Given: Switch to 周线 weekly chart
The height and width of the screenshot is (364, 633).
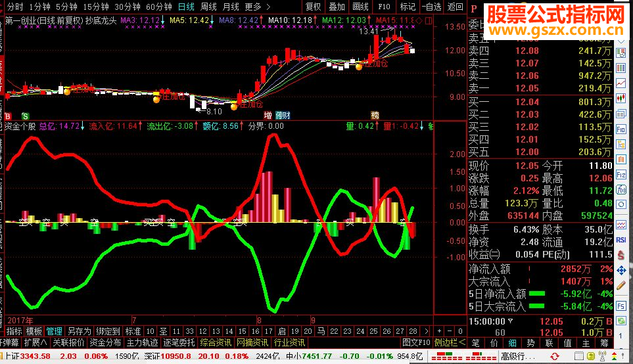Looking at the screenshot, I should pyautogui.click(x=208, y=7).
